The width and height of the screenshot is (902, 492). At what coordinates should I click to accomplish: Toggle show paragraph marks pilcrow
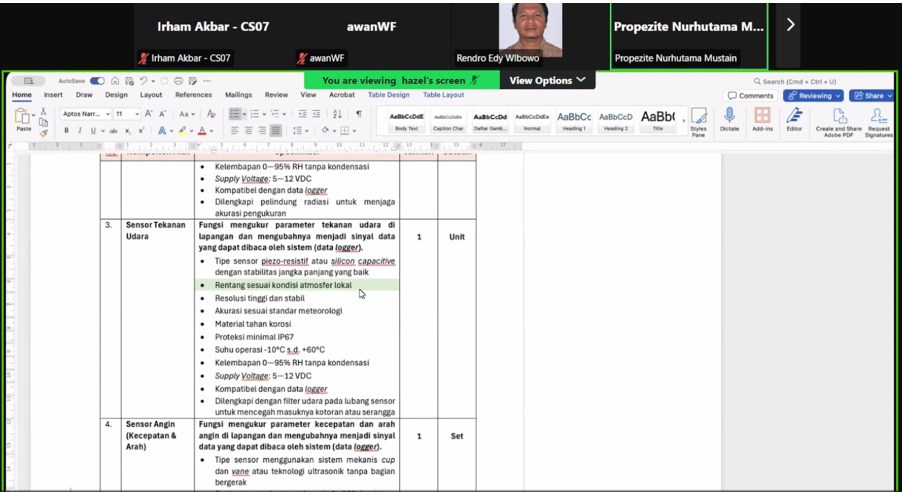click(359, 114)
